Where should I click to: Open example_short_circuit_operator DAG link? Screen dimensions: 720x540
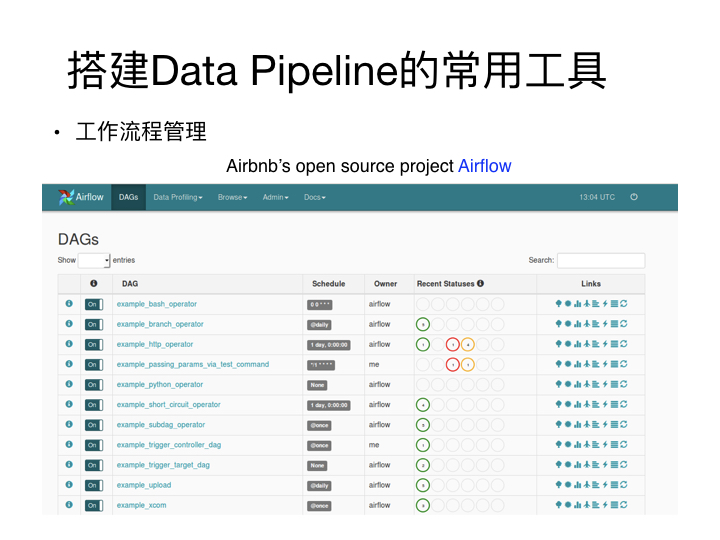[169, 405]
